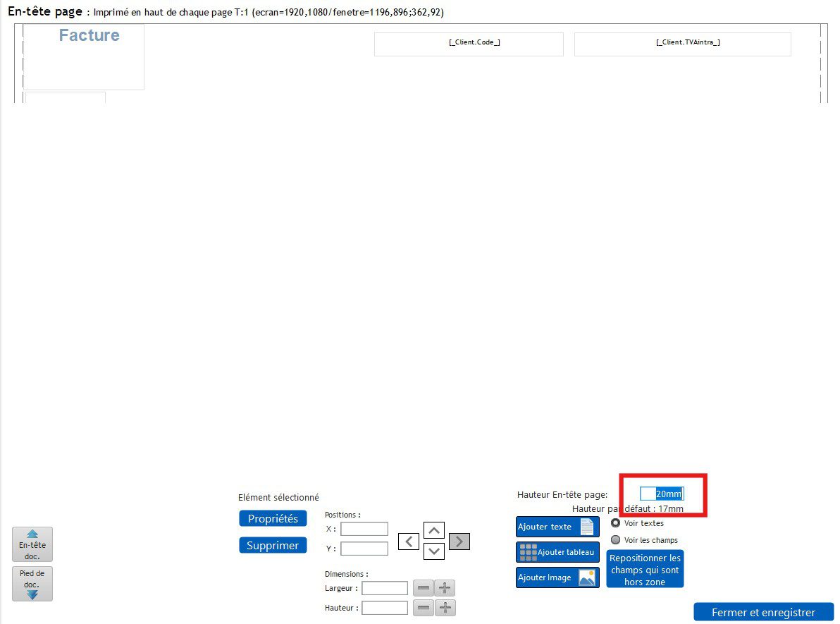Viewport: 840px width, 624px height.
Task: Click the move right arrow button
Action: tap(459, 542)
